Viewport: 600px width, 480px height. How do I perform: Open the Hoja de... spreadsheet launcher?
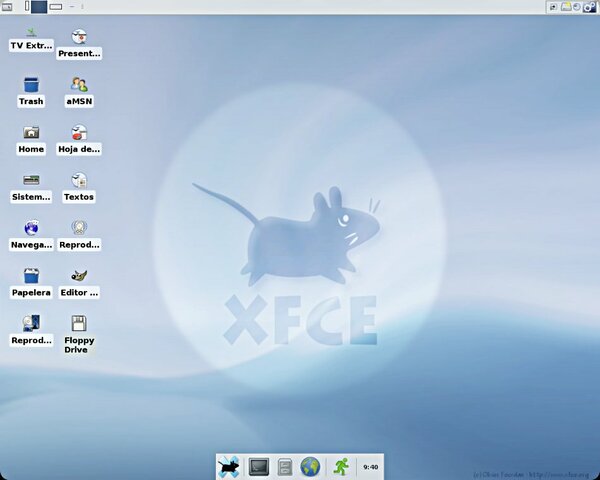pos(79,140)
